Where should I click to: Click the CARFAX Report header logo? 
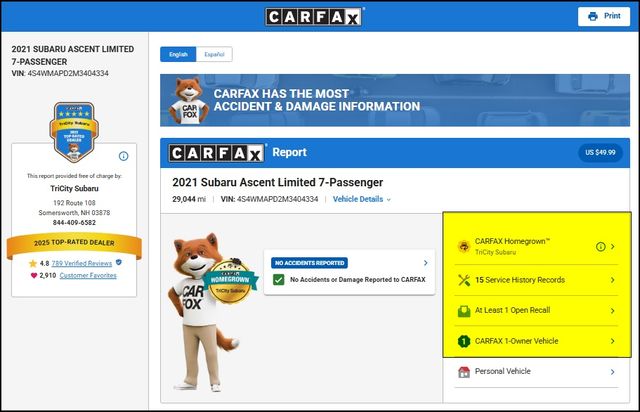pyautogui.click(x=216, y=153)
